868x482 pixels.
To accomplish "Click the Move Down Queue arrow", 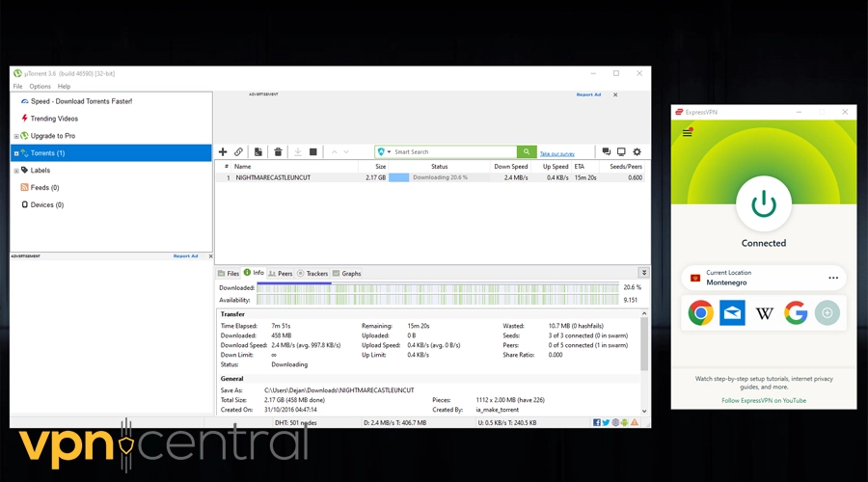I will coord(346,151).
